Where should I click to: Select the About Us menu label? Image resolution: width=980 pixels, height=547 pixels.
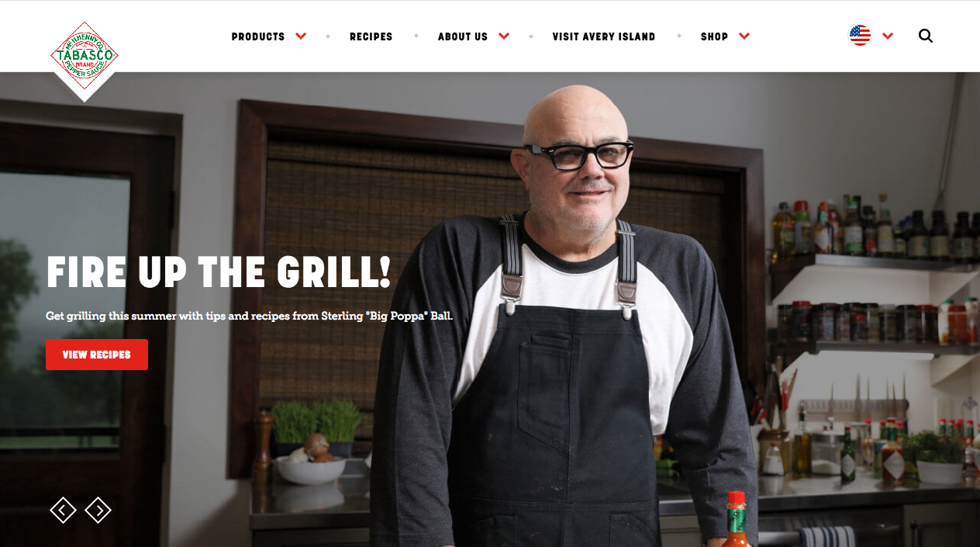click(x=463, y=36)
